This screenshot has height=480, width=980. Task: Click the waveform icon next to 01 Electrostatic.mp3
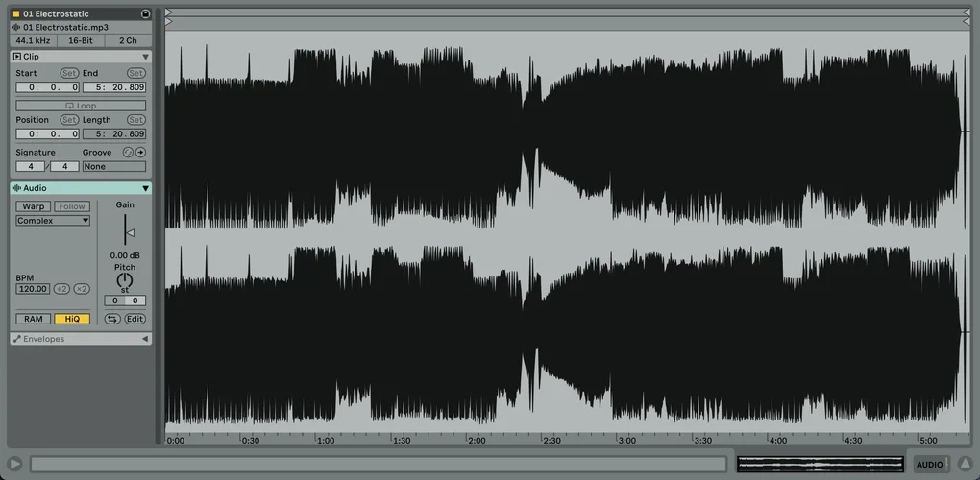point(16,28)
